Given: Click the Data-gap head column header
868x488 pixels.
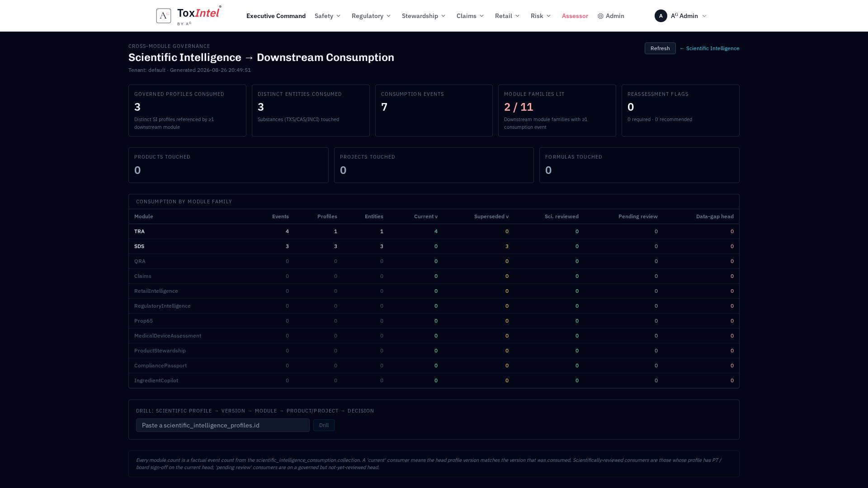Looking at the screenshot, I should [x=715, y=216].
